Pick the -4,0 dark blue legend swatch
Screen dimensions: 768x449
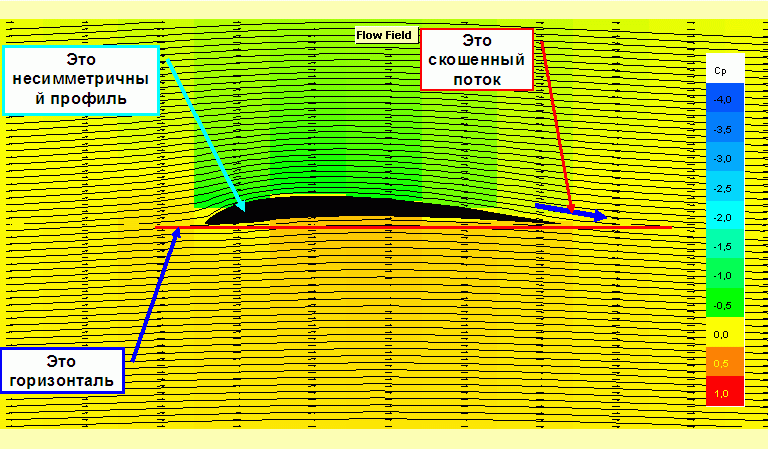[x=720, y=100]
